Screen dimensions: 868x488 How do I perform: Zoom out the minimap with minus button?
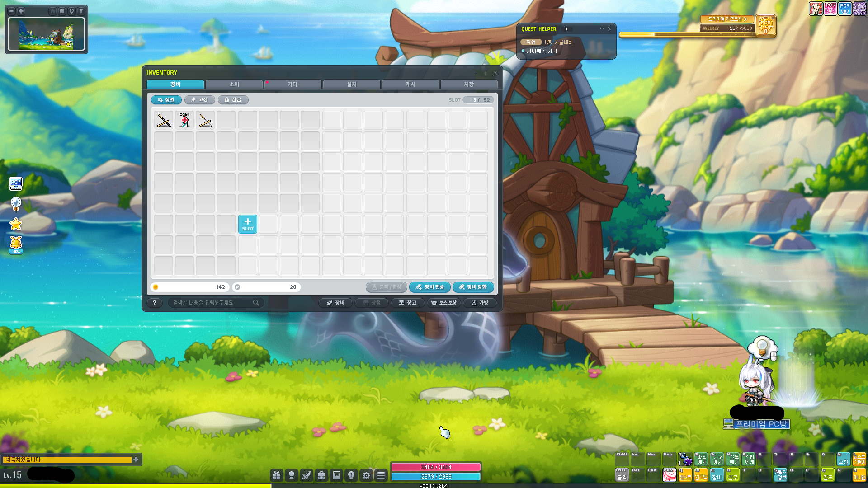pos(12,11)
